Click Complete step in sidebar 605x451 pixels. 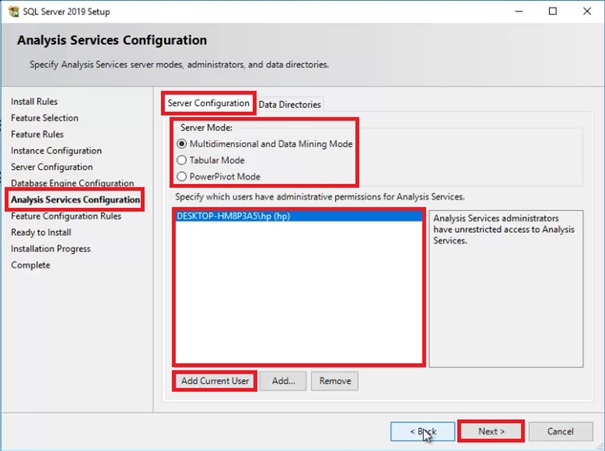[x=30, y=265]
